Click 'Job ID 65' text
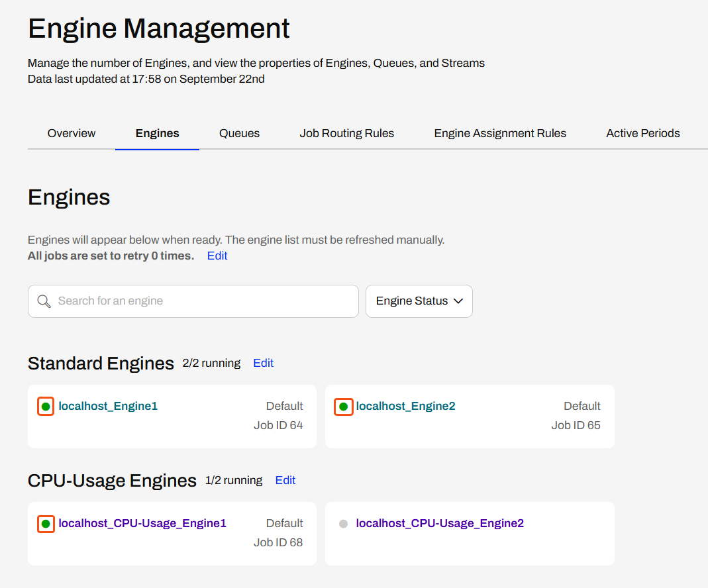708x588 pixels. [x=576, y=426]
